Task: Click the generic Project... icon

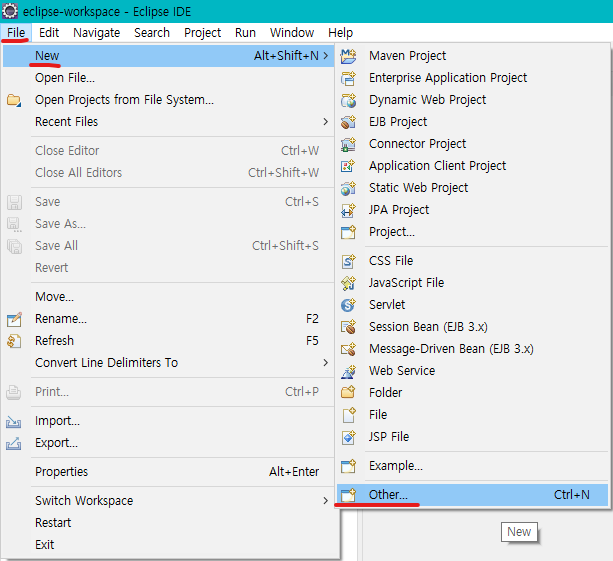Action: 348,232
